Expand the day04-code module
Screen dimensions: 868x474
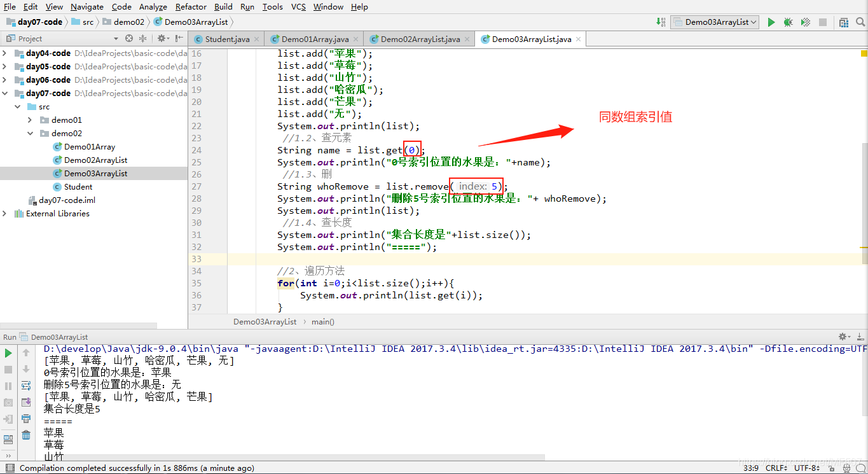coord(5,53)
